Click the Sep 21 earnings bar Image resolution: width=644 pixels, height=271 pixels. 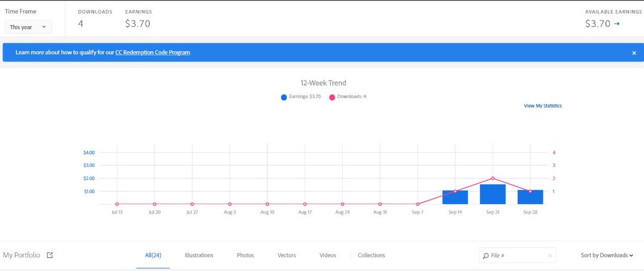(493, 194)
